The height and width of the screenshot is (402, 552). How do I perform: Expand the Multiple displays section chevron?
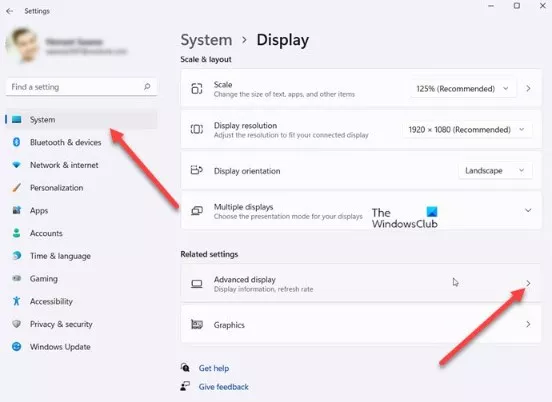click(x=528, y=210)
